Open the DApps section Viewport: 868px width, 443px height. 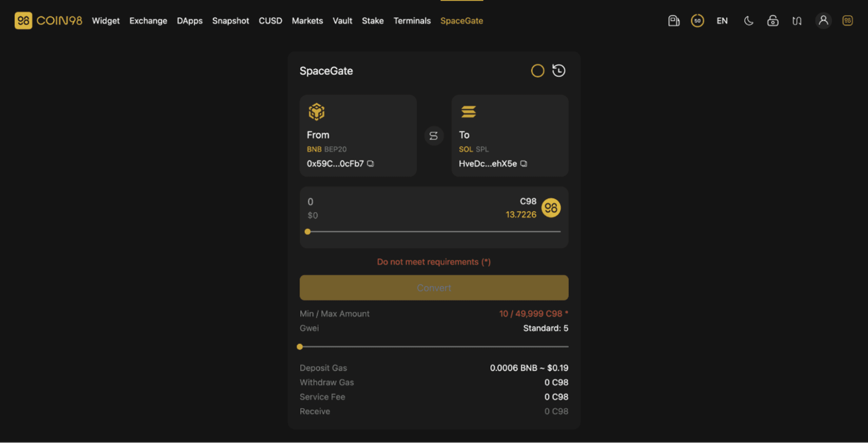click(x=190, y=21)
